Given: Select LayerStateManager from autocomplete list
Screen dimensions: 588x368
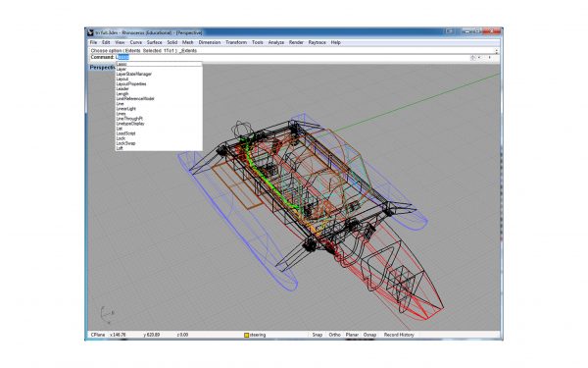Looking at the screenshot, I should pos(134,74).
